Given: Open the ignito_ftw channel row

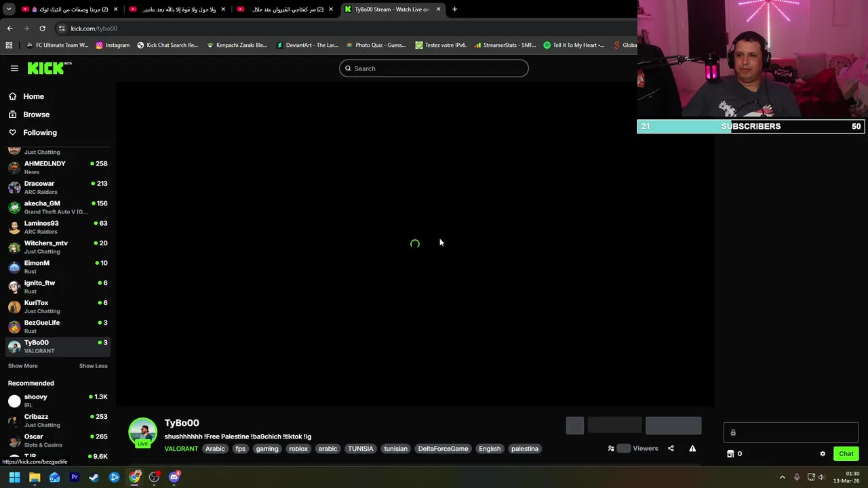Looking at the screenshot, I should (58, 287).
